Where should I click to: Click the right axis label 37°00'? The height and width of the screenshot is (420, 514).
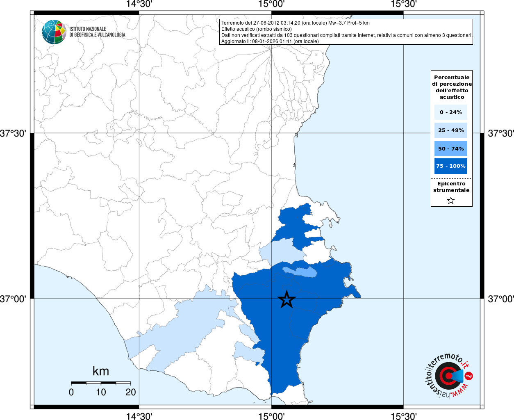501,299
